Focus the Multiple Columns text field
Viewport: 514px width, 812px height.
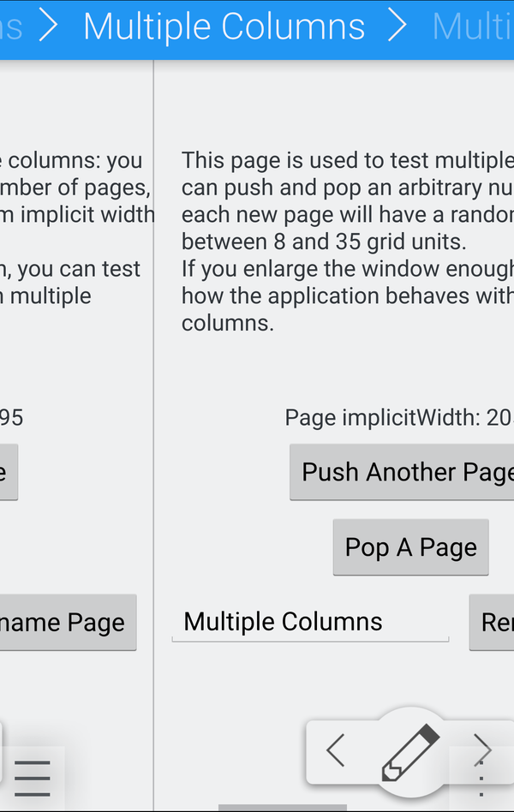coord(309,622)
